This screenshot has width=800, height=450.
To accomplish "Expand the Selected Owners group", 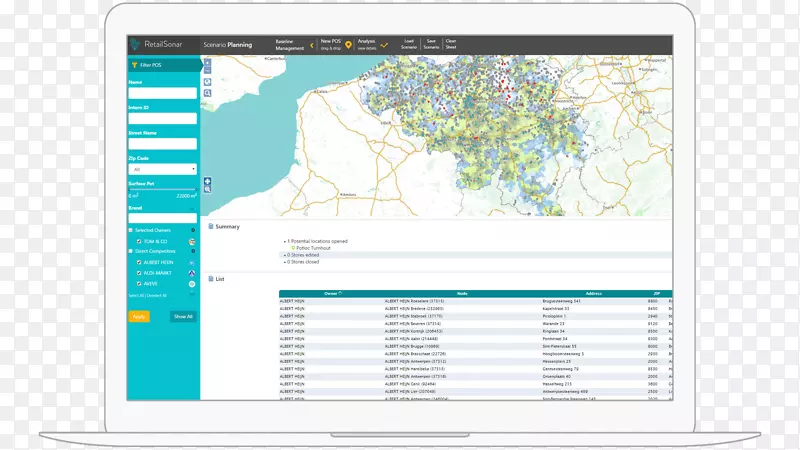I will click(x=131, y=230).
